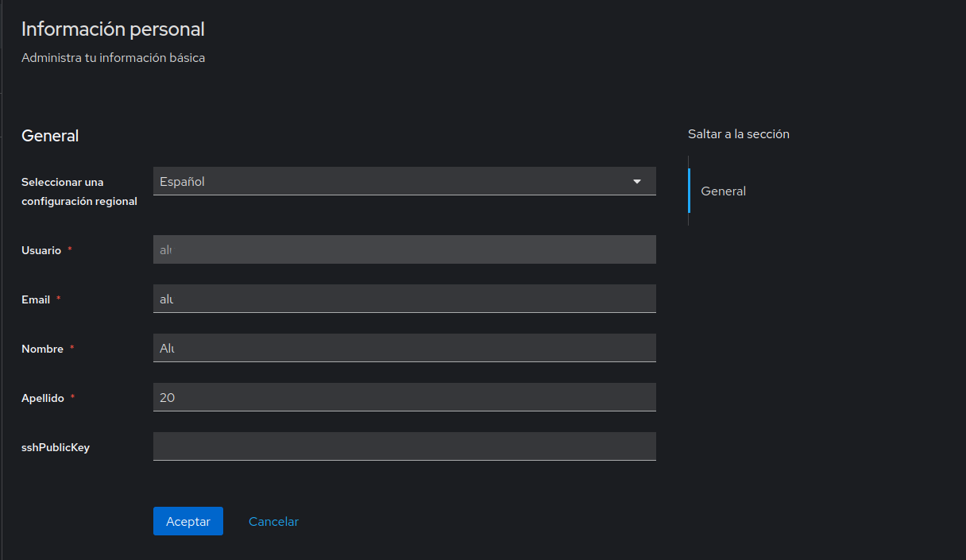Click the Nombre field label
The width and height of the screenshot is (966, 560).
click(x=42, y=349)
